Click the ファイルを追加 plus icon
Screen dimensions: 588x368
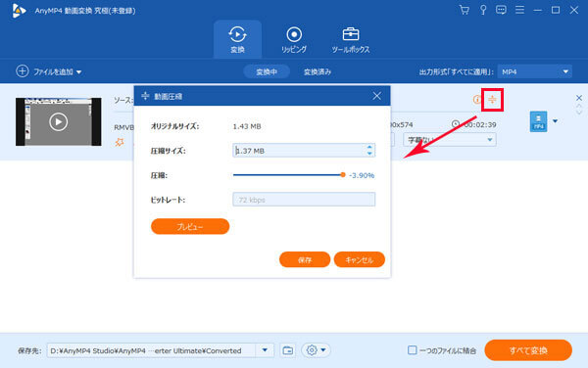click(x=23, y=71)
